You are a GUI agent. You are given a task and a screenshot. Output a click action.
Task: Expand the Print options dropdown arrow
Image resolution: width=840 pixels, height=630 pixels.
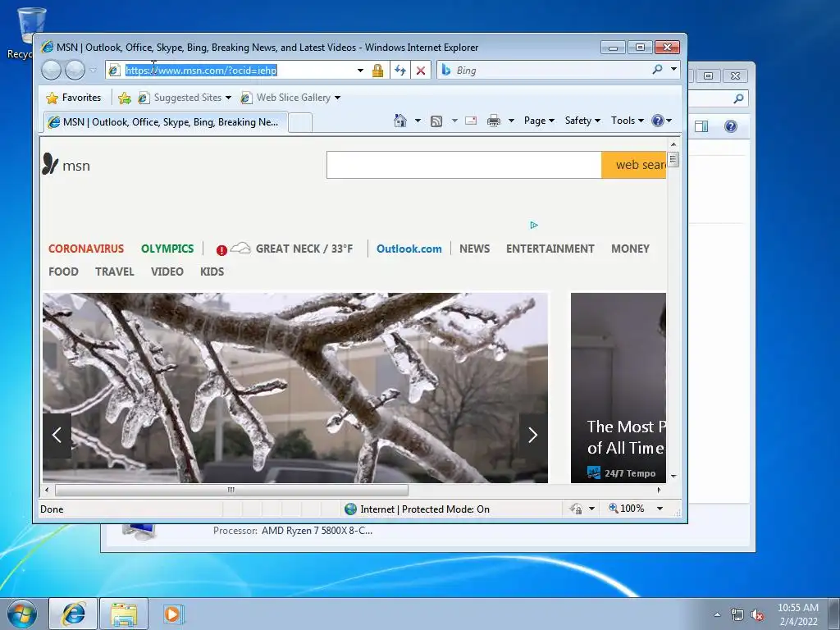[512, 121]
